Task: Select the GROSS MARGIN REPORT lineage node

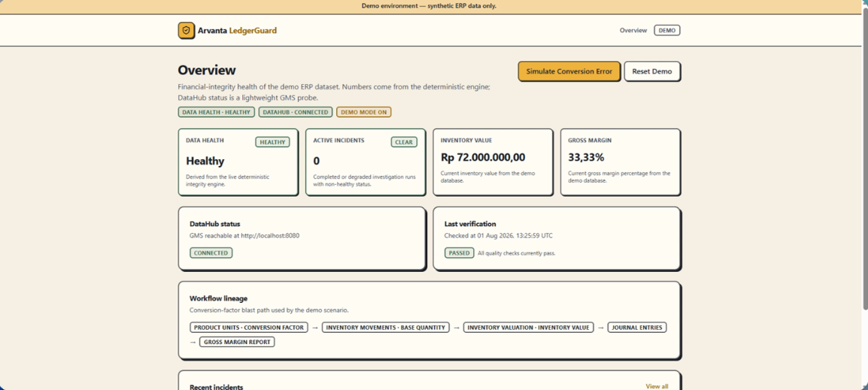Action: tap(237, 342)
